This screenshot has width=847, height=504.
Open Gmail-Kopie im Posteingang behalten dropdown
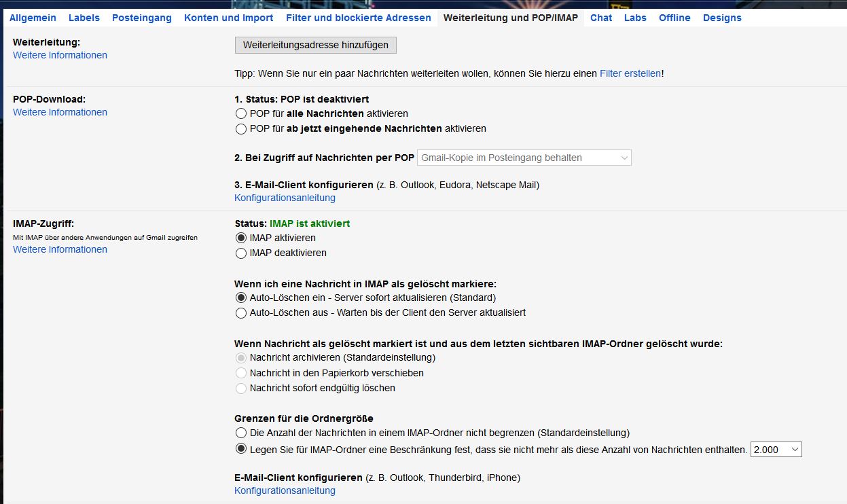[x=524, y=158]
